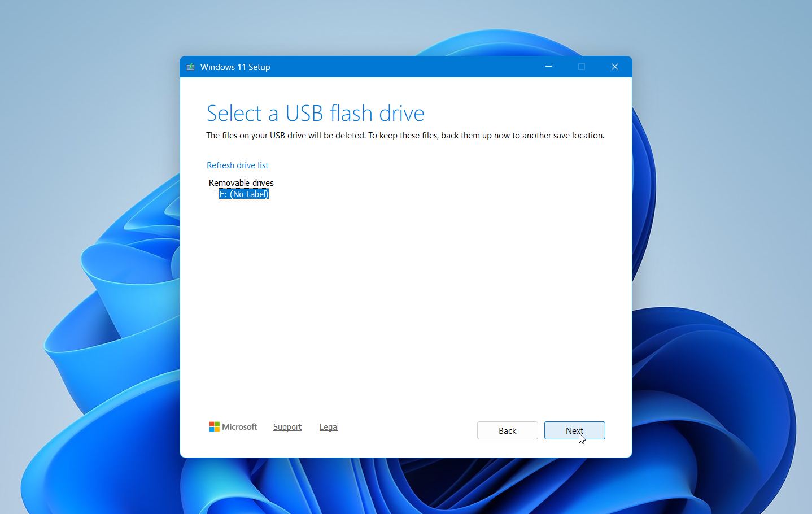Click empty title bar area beside the title
This screenshot has height=514, width=812.
click(x=407, y=67)
